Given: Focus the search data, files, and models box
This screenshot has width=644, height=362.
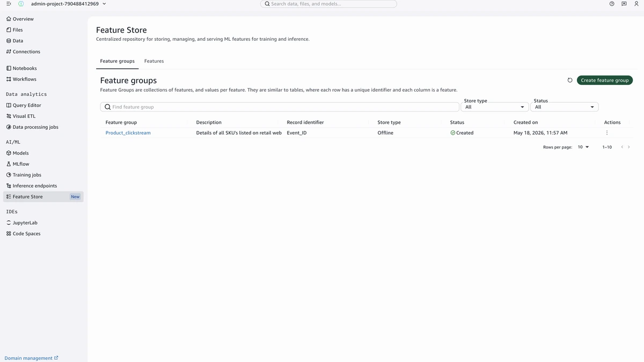Looking at the screenshot, I should pyautogui.click(x=328, y=4).
